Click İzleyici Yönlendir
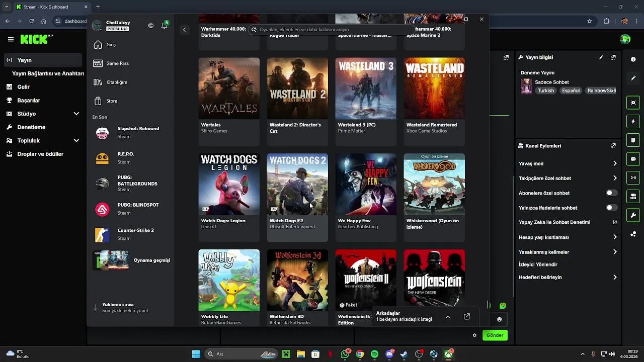This screenshot has height=362, width=644. 538,264
